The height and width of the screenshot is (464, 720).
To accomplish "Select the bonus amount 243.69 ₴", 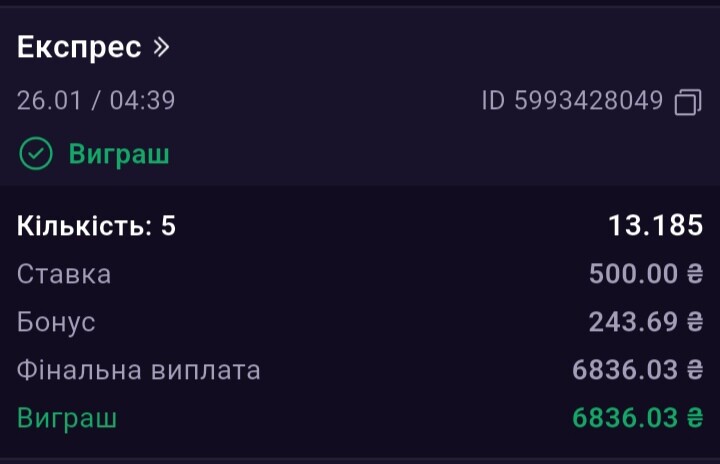I will click(x=646, y=322).
